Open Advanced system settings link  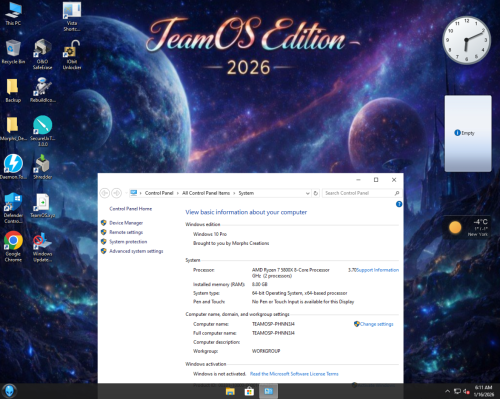point(136,251)
